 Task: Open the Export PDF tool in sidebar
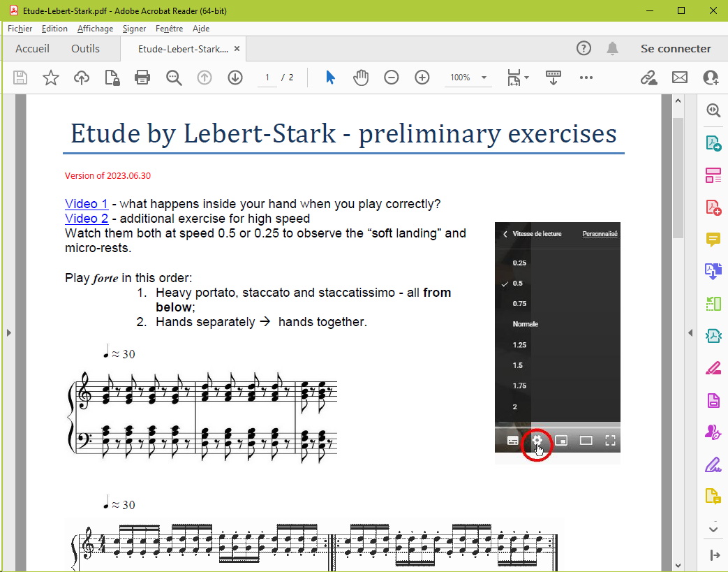(x=713, y=143)
